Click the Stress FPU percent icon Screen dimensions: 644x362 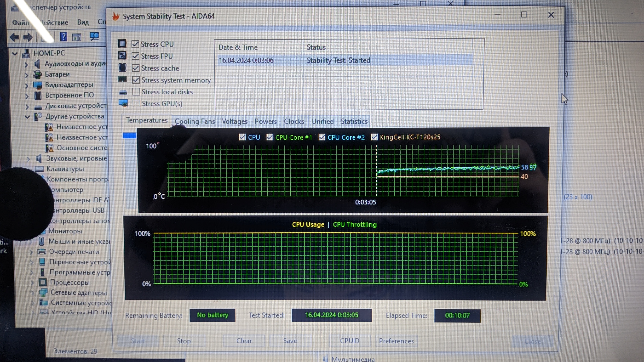122,56
